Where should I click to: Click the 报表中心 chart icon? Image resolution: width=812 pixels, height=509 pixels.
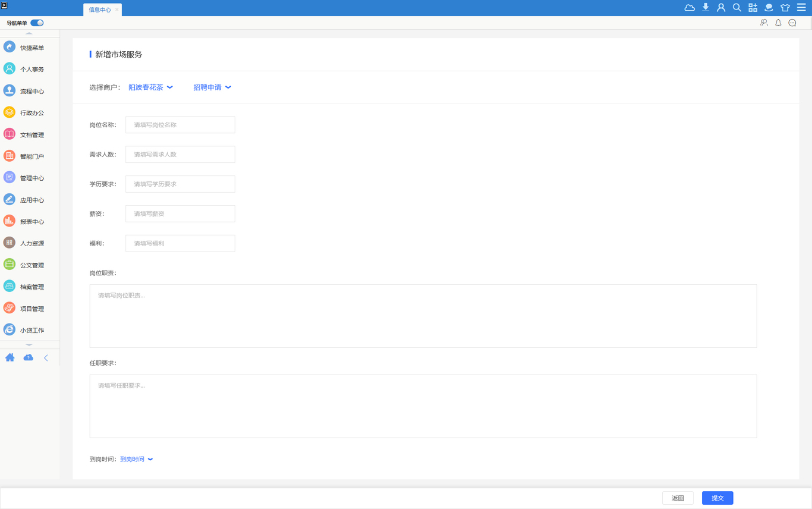click(10, 221)
